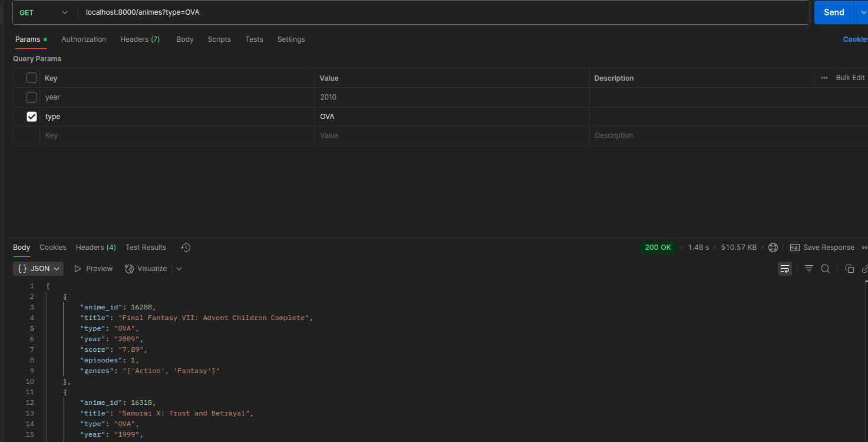The height and width of the screenshot is (442, 868).
Task: Open the response Cookies tab
Action: click(53, 248)
